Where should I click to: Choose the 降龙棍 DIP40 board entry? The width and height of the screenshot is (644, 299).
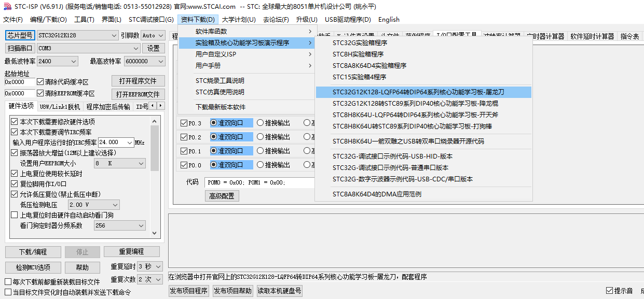click(x=423, y=104)
